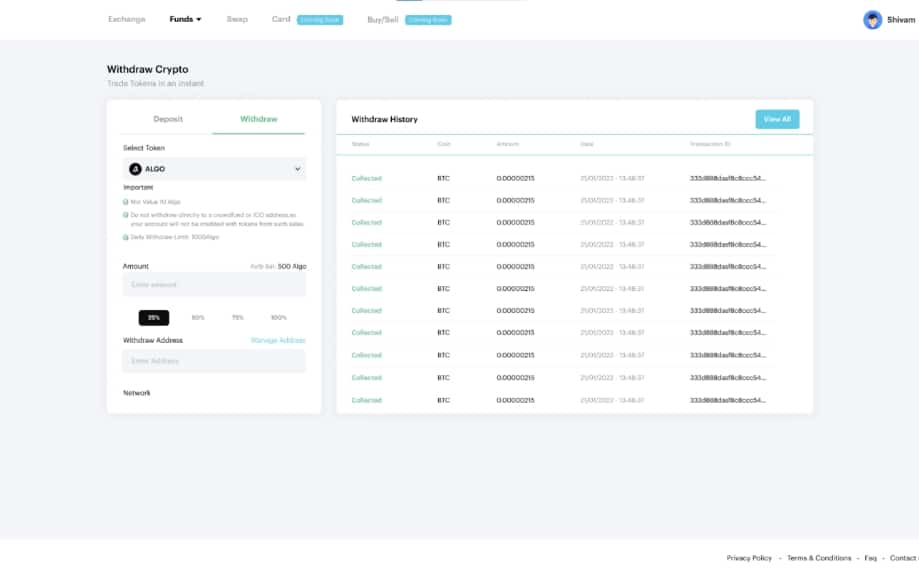Viewport: 919px width, 576px height.
Task: Click the Enter amount input field
Action: click(214, 285)
